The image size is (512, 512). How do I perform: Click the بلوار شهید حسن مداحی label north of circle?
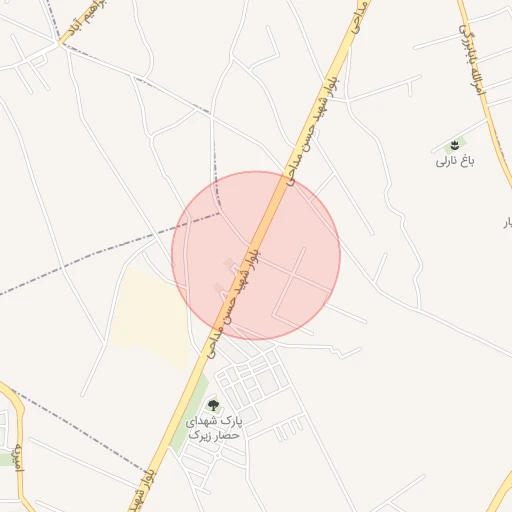coord(314,132)
